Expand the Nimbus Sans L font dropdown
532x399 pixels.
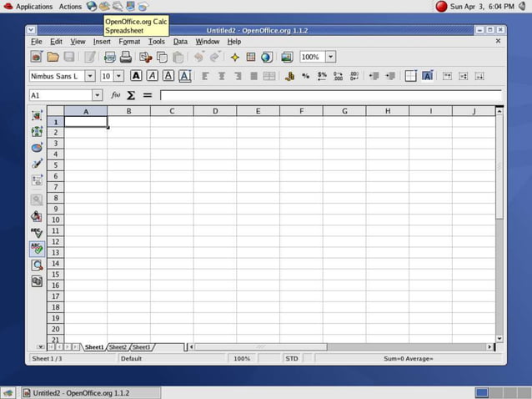tap(90, 76)
